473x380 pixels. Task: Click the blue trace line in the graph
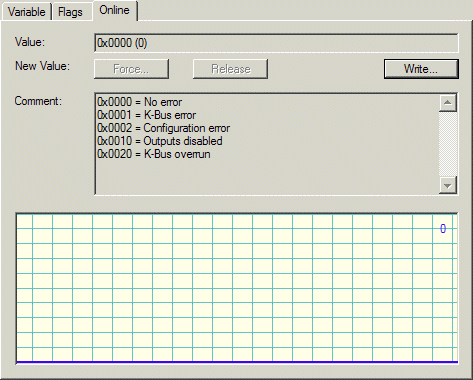tap(237, 362)
